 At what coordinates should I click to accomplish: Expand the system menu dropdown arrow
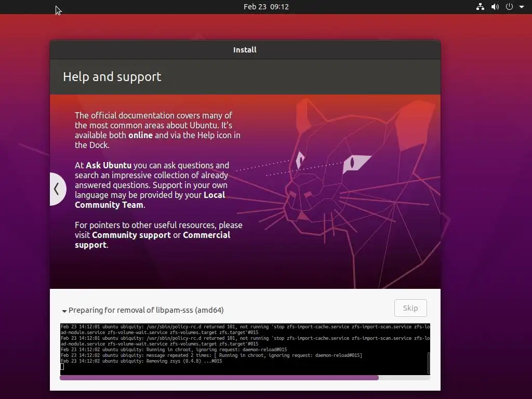(x=522, y=7)
